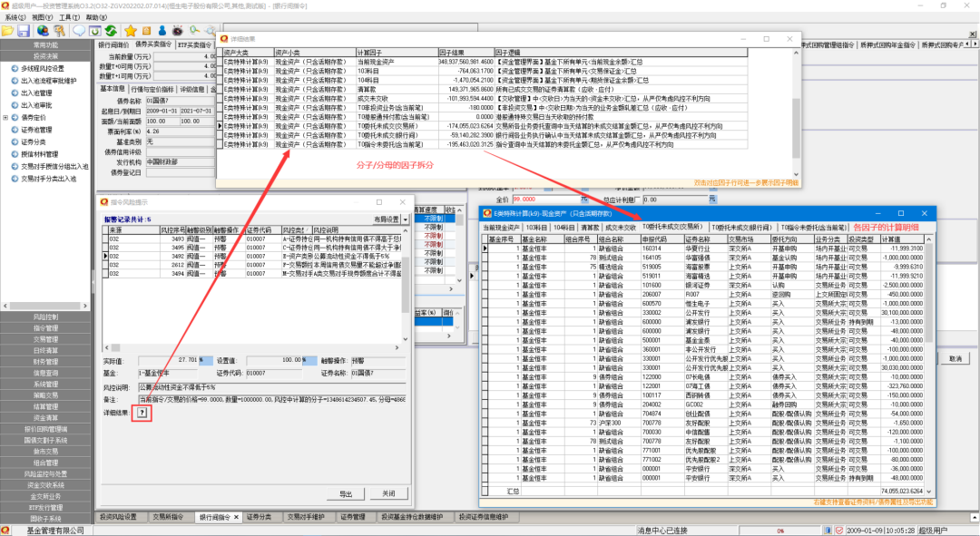
Task: Select T0委托未成交(银行间) tab
Action: pyautogui.click(x=742, y=228)
